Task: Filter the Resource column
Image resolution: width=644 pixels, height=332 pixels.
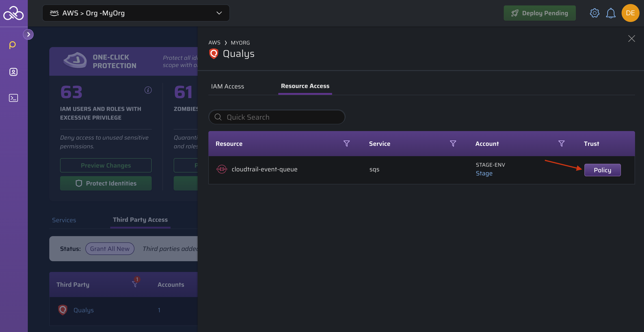Action: click(x=346, y=144)
